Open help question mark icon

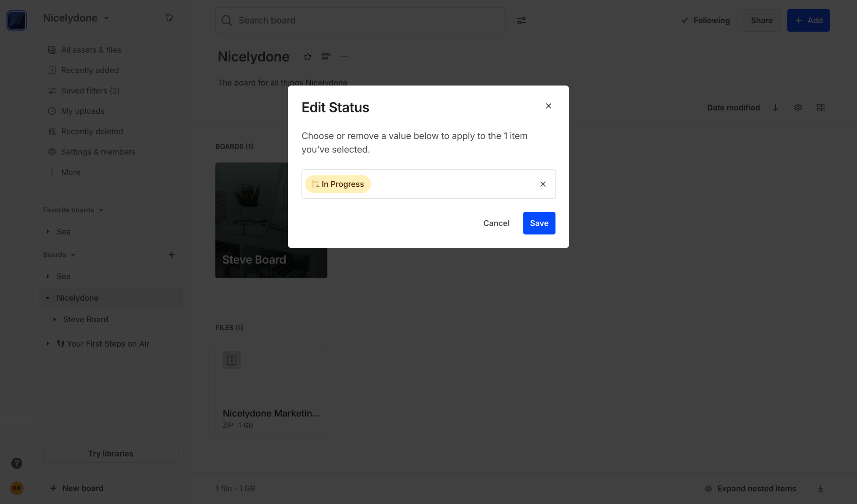(x=16, y=463)
